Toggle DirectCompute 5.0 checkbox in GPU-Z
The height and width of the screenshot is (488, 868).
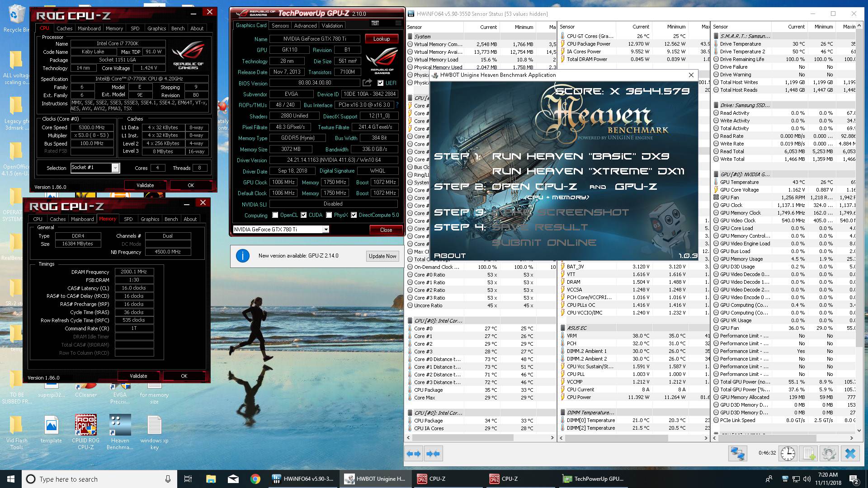tap(354, 215)
